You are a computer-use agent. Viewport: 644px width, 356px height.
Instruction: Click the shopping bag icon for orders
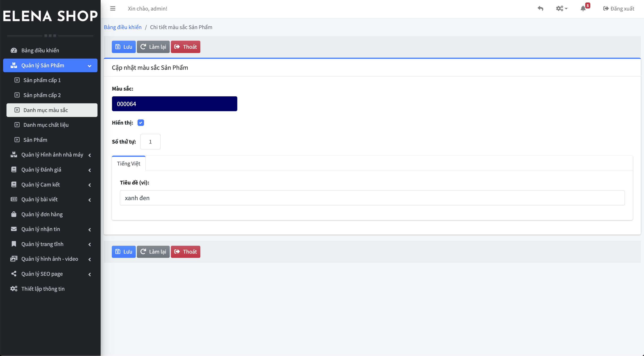click(14, 214)
